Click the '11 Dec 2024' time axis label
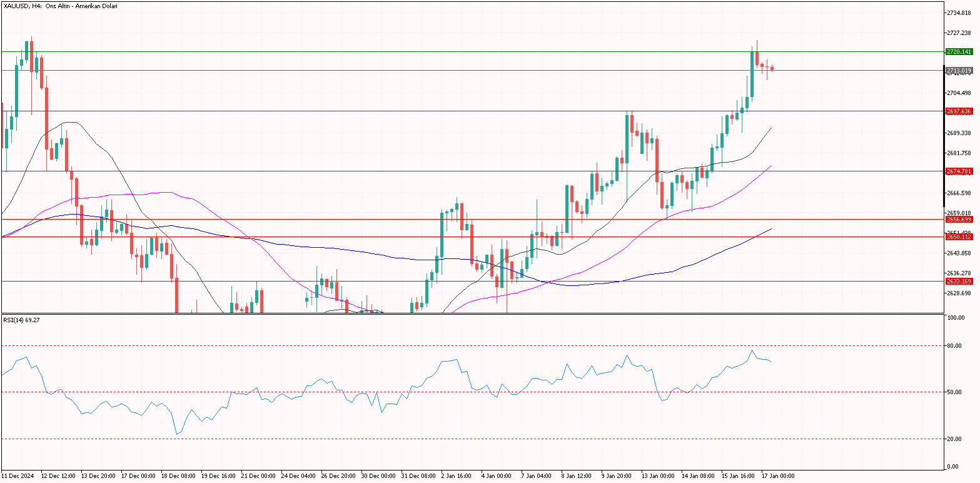The width and height of the screenshot is (980, 483). pyautogui.click(x=19, y=476)
